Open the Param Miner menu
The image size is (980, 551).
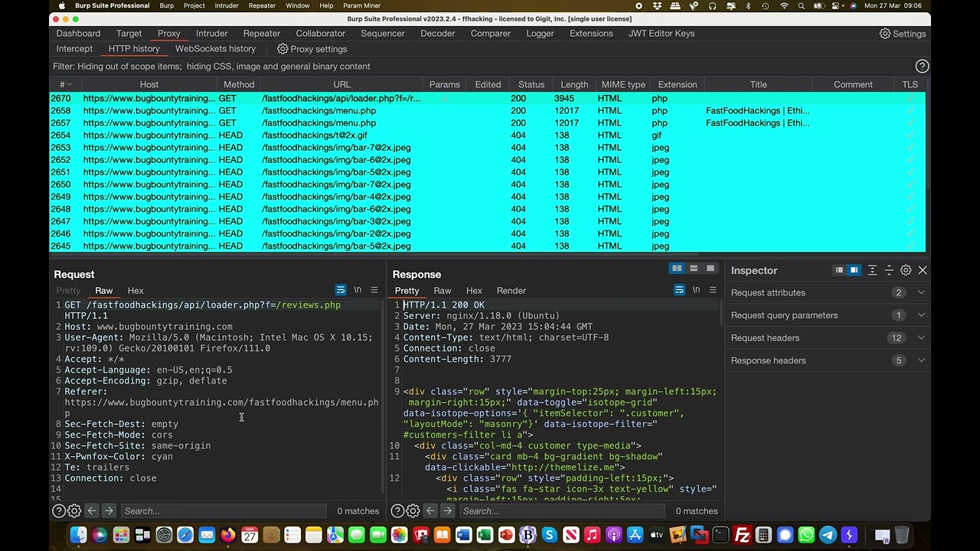[362, 5]
